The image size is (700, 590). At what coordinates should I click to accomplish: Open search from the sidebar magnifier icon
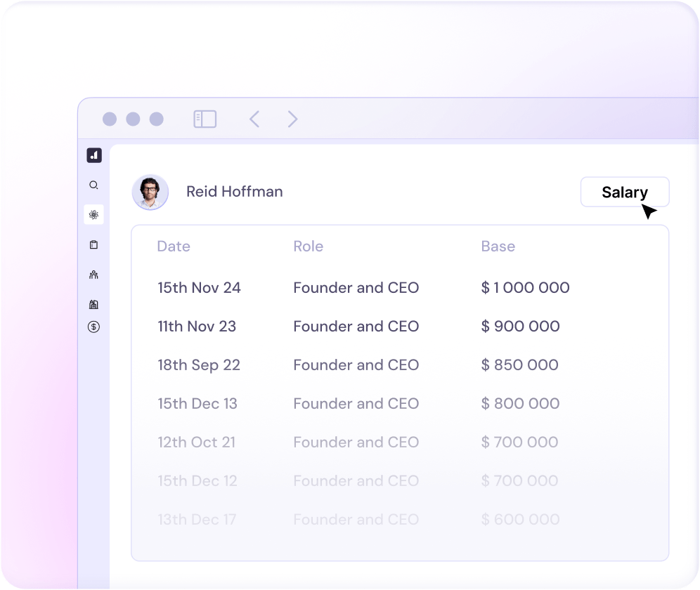(x=93, y=185)
